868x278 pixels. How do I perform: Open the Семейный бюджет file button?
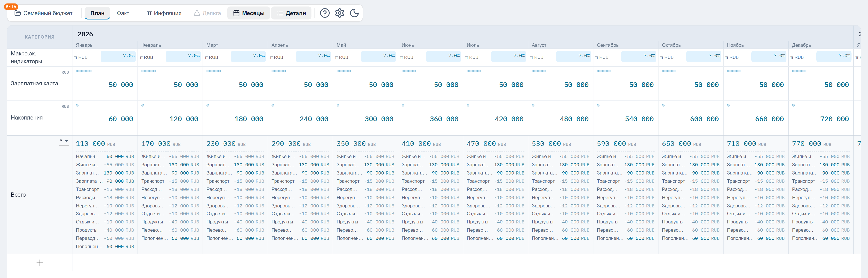(43, 13)
